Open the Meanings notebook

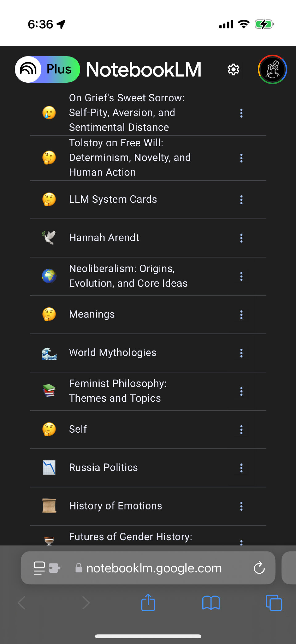coord(92,314)
